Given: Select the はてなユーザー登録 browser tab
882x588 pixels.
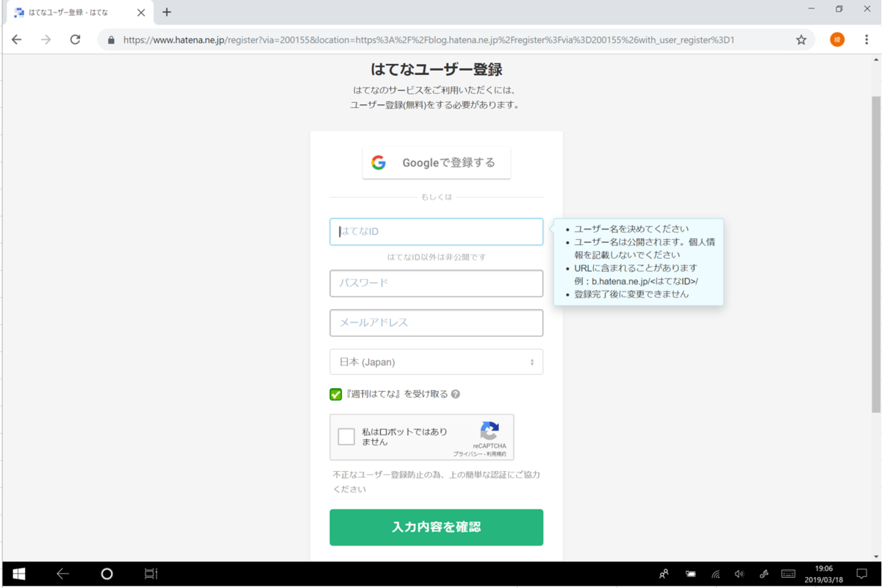Looking at the screenshot, I should pyautogui.click(x=79, y=12).
